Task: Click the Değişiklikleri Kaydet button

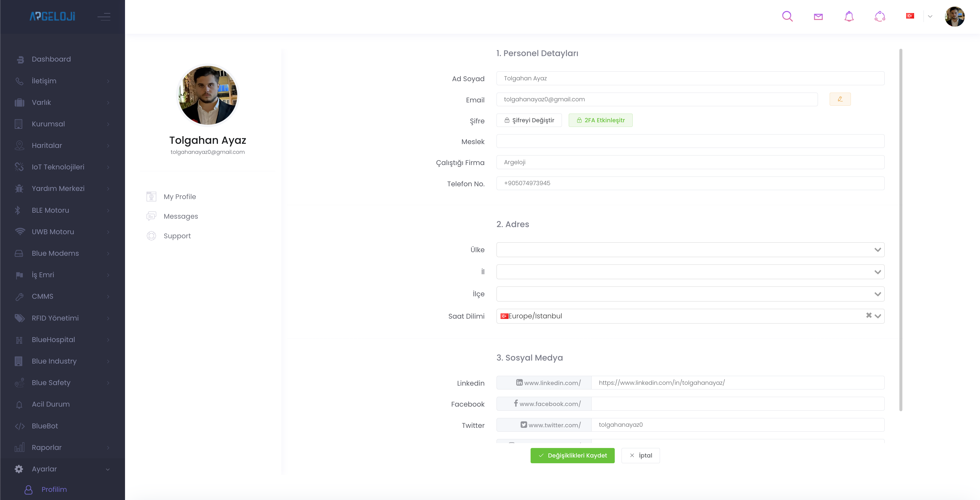Action: click(x=572, y=456)
